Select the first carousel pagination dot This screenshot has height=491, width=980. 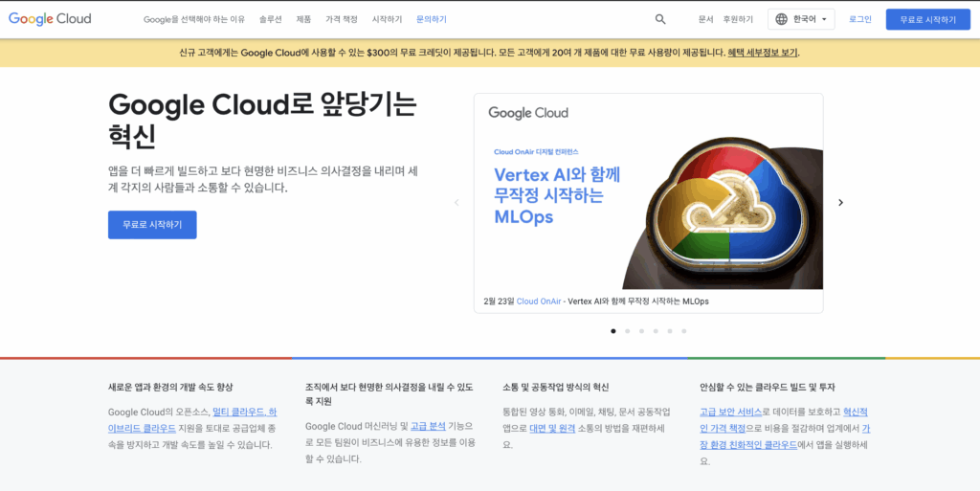coord(613,331)
